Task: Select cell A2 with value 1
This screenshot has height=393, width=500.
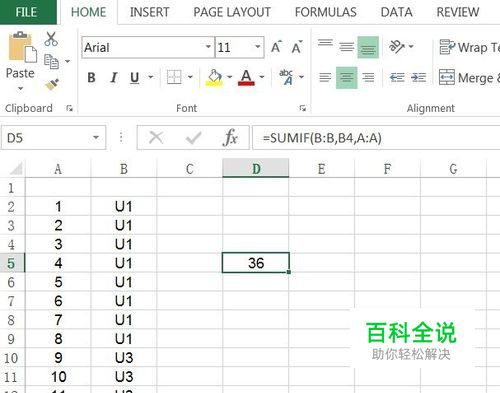Action: (x=58, y=206)
